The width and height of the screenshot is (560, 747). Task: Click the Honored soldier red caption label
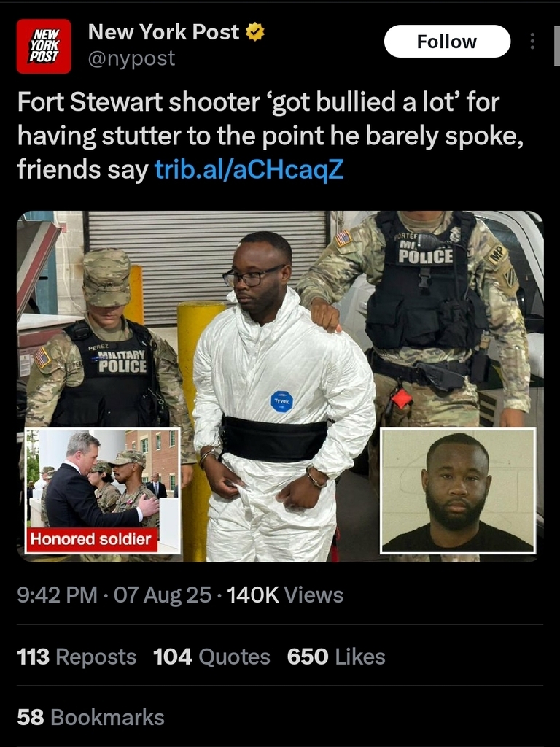(x=91, y=539)
